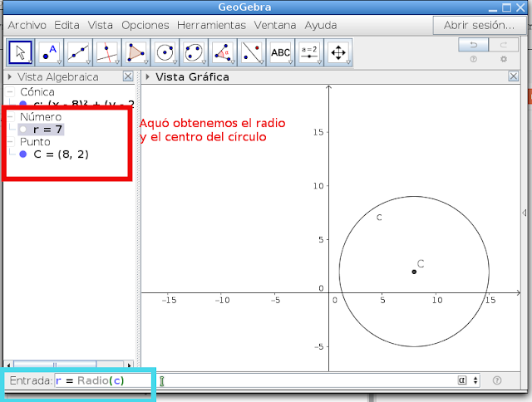
Task: Open toolbar help question icon
Action: point(473,59)
